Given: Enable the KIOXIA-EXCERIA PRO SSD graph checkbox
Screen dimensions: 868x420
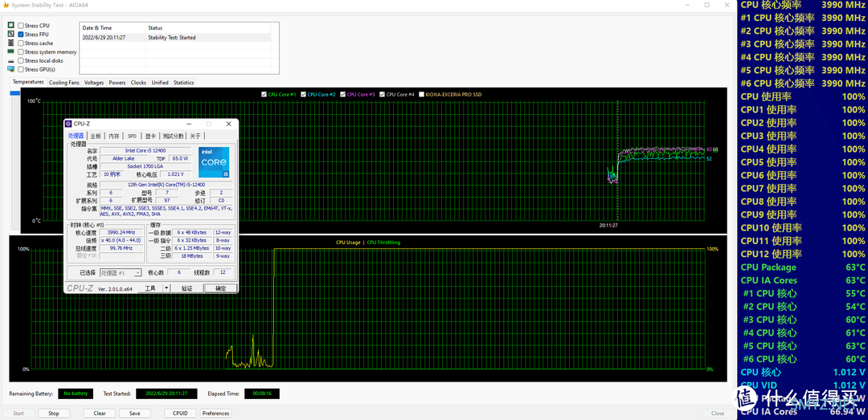Looking at the screenshot, I should pos(422,95).
